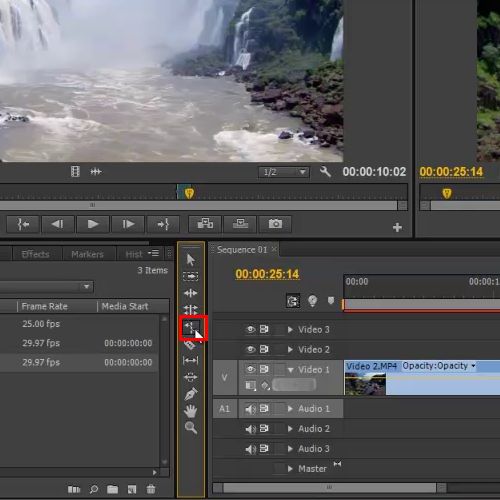Open the button editor plus icon
The width and height of the screenshot is (500, 500).
pyautogui.click(x=397, y=228)
